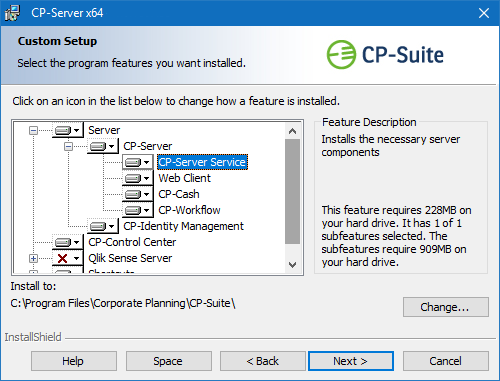
Task: Click the feature list scroll down arrow
Action: pos(293,265)
